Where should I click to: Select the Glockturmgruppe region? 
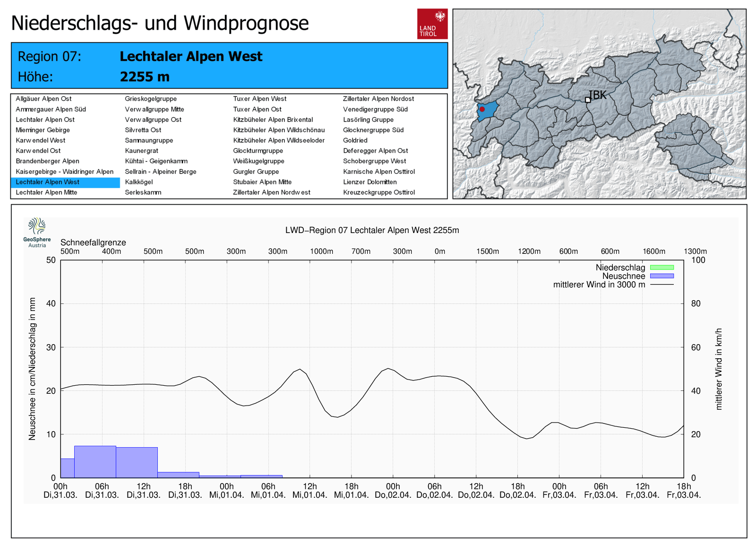tap(258, 151)
